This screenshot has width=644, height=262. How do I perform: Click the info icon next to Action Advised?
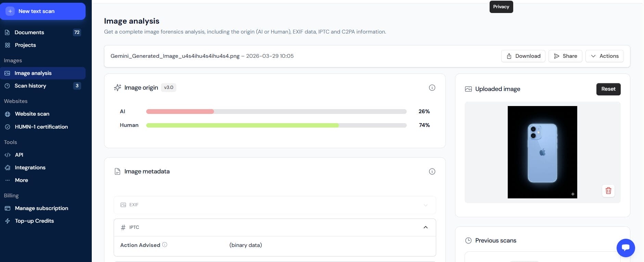(165, 245)
